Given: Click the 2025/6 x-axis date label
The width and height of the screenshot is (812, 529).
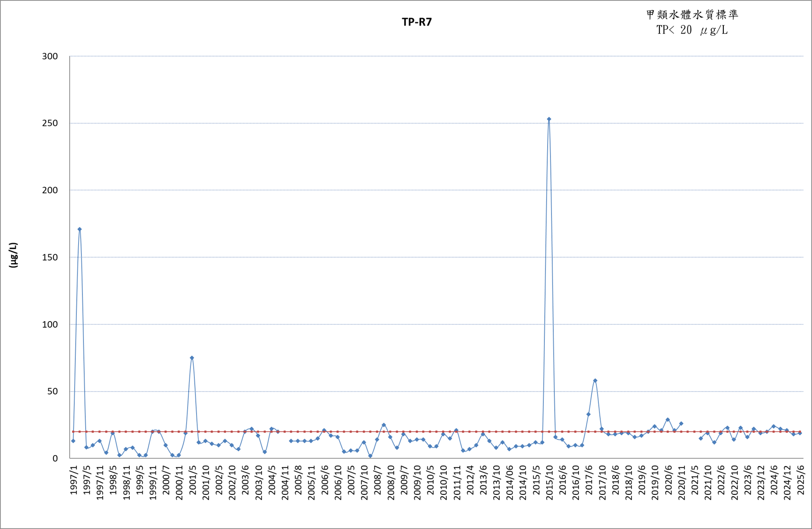Looking at the screenshot, I should click(x=801, y=480).
